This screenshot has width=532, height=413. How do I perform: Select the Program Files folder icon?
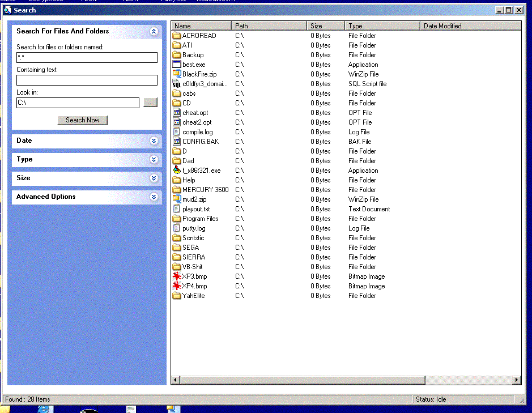[177, 219]
